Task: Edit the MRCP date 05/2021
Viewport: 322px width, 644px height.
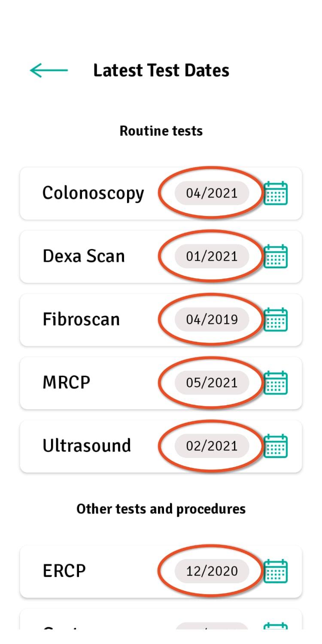Action: click(212, 383)
